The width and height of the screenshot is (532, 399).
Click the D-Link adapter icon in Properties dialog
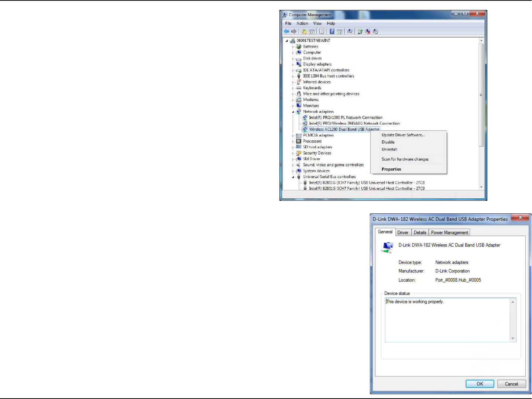click(387, 247)
